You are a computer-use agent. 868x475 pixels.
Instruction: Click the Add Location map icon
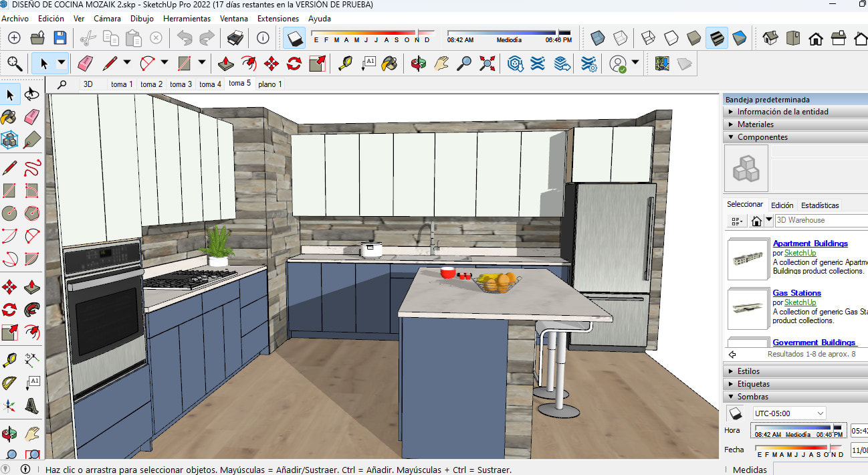click(x=661, y=64)
